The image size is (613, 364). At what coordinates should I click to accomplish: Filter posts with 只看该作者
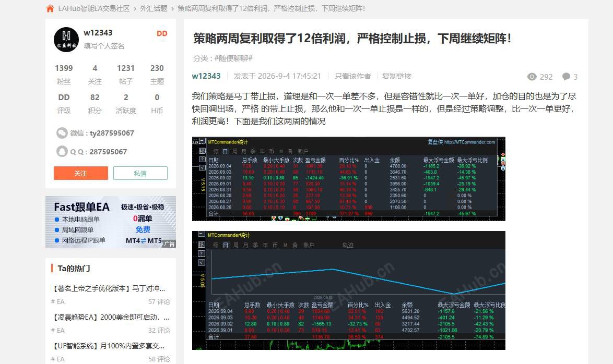[x=352, y=76]
